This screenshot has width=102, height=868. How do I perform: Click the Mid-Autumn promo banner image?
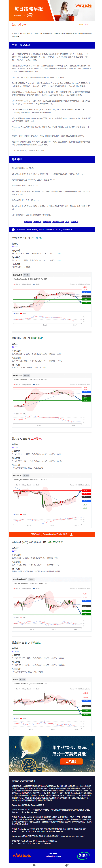click(x=52, y=754)
